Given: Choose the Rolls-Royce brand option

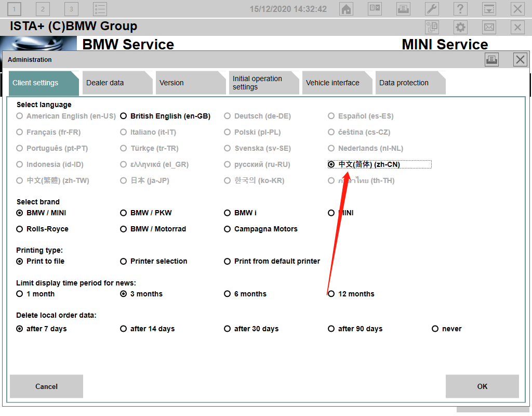Looking at the screenshot, I should (20, 229).
